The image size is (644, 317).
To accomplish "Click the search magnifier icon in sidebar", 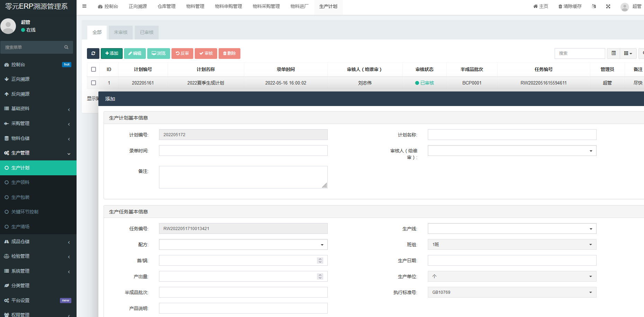I will pyautogui.click(x=66, y=47).
